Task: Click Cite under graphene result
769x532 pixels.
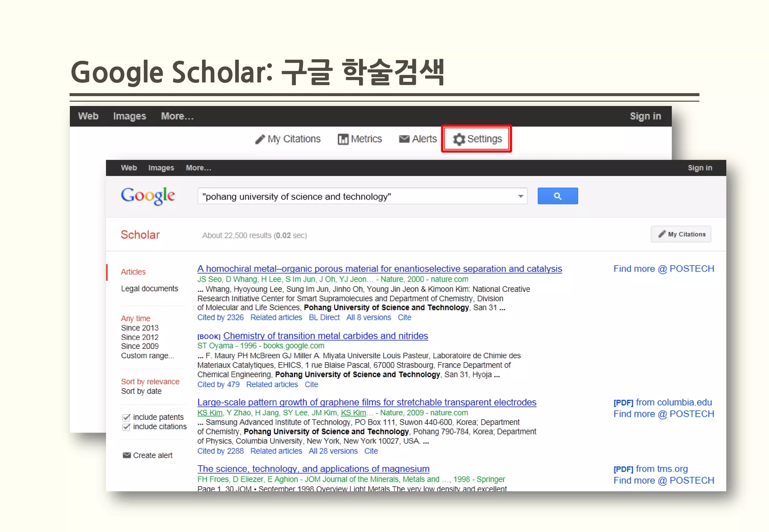Action: [371, 451]
